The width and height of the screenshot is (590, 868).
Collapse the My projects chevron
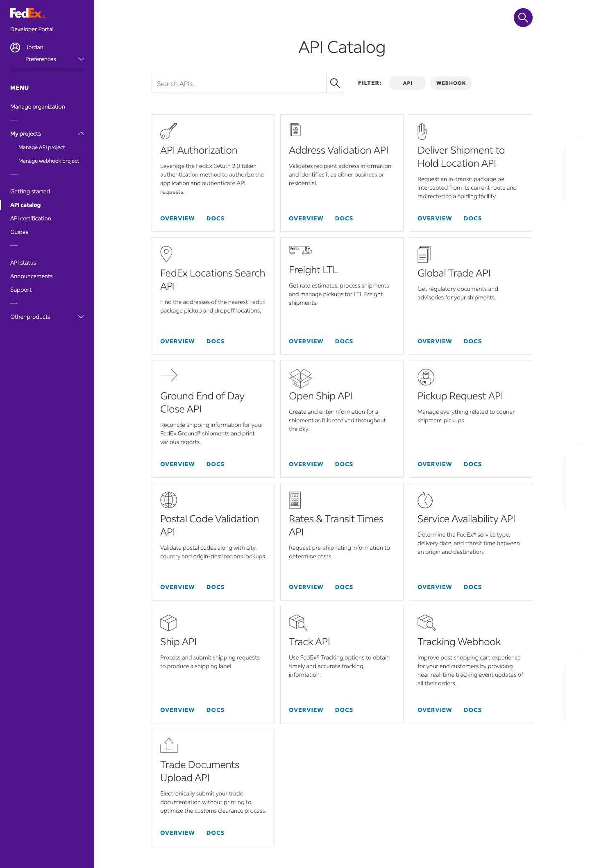81,134
